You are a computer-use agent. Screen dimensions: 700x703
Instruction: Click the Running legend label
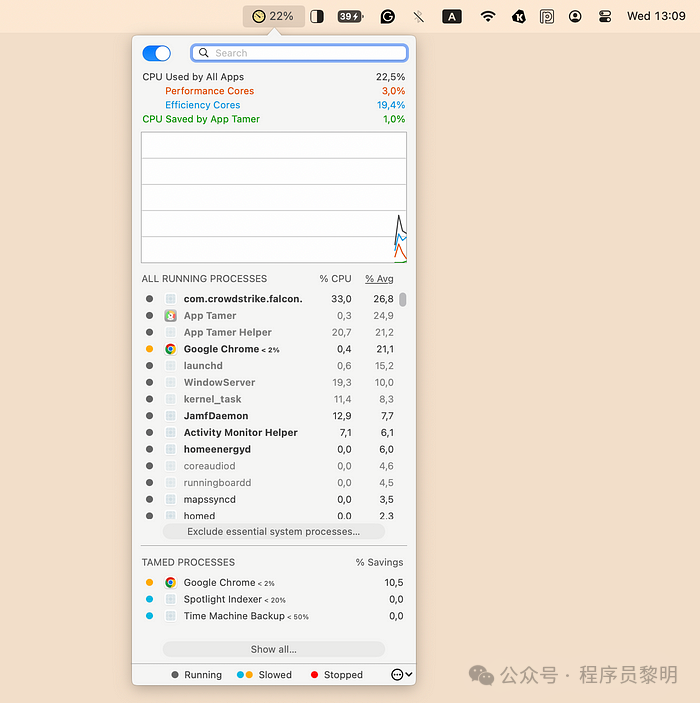[203, 675]
